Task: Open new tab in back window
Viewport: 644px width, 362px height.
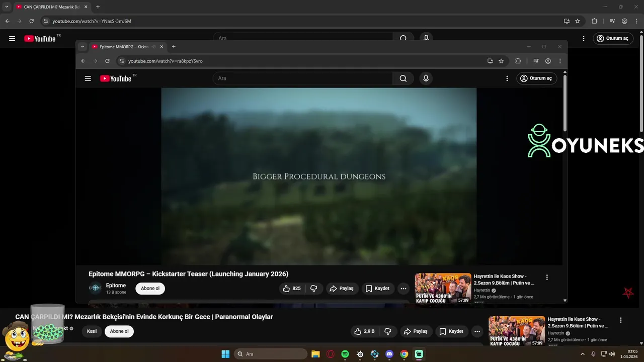Action: [98, 7]
